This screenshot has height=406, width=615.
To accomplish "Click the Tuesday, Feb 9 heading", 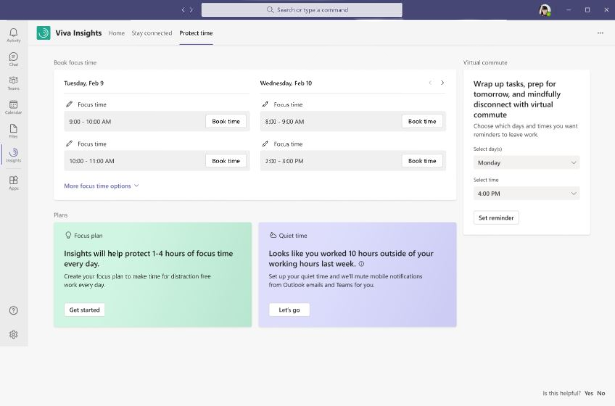I will [84, 83].
